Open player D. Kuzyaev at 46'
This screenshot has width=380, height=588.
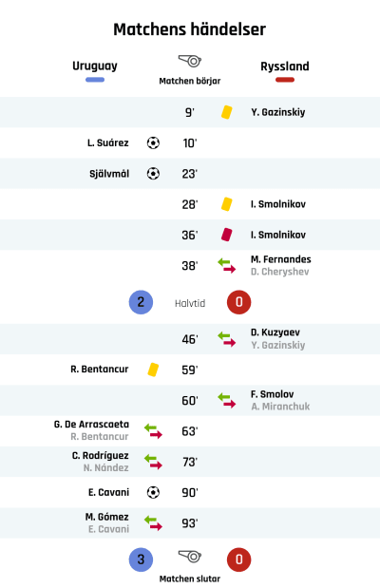pos(275,332)
